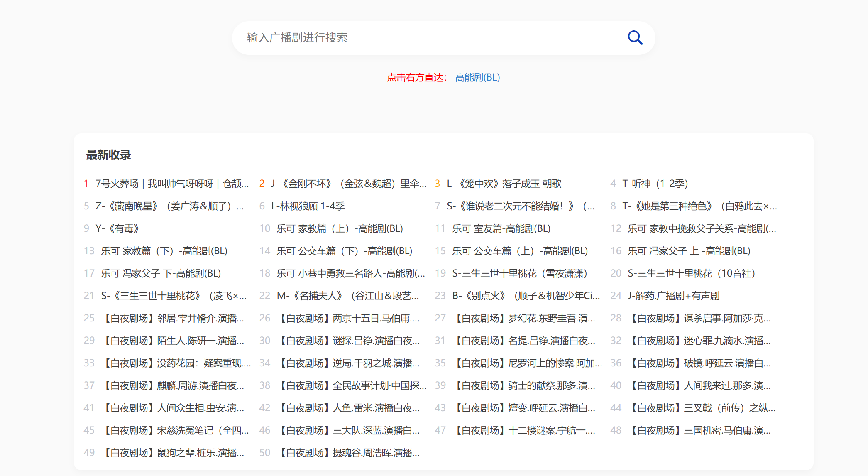The width and height of the screenshot is (868, 476).
Task: Open 乐可 公交车篇（下）entry
Action: tap(344, 251)
